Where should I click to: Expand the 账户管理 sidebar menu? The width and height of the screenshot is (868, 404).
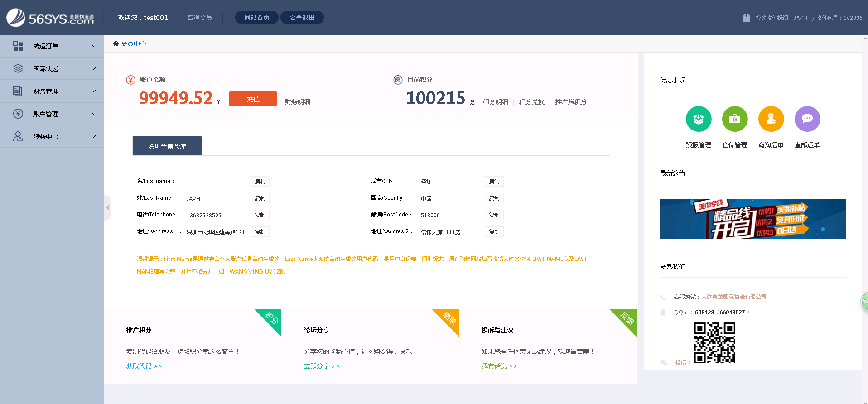point(52,114)
